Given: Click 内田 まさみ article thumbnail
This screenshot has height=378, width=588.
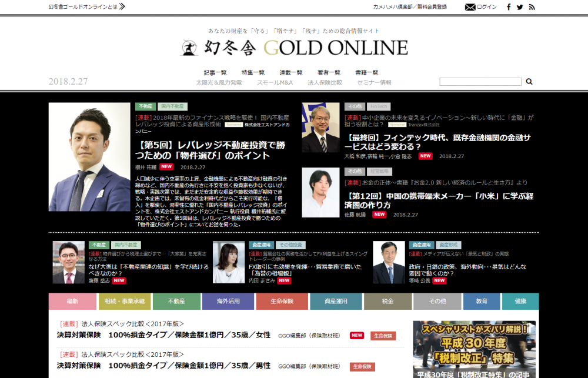Looking at the screenshot, I should (x=229, y=262).
